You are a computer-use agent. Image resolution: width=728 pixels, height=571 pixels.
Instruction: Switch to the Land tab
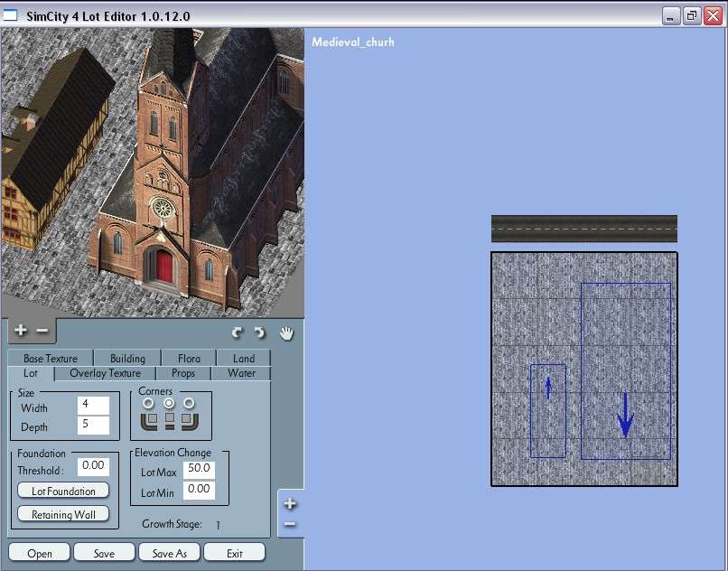[244, 358]
